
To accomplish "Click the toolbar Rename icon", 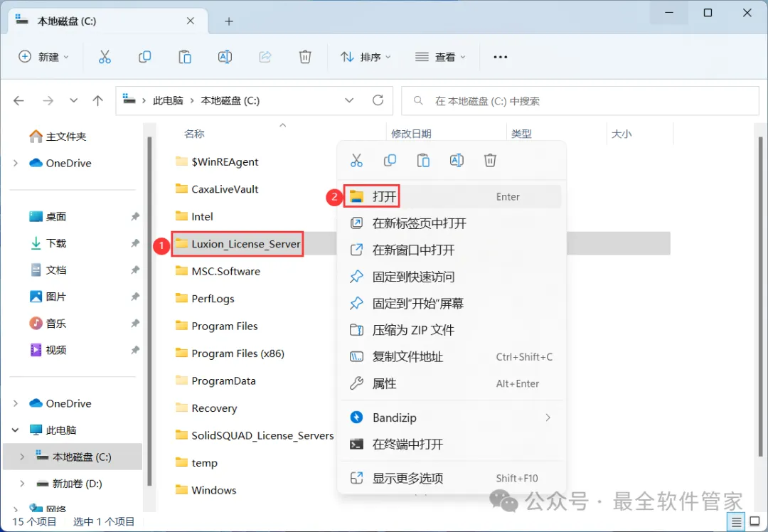I will coord(225,57).
